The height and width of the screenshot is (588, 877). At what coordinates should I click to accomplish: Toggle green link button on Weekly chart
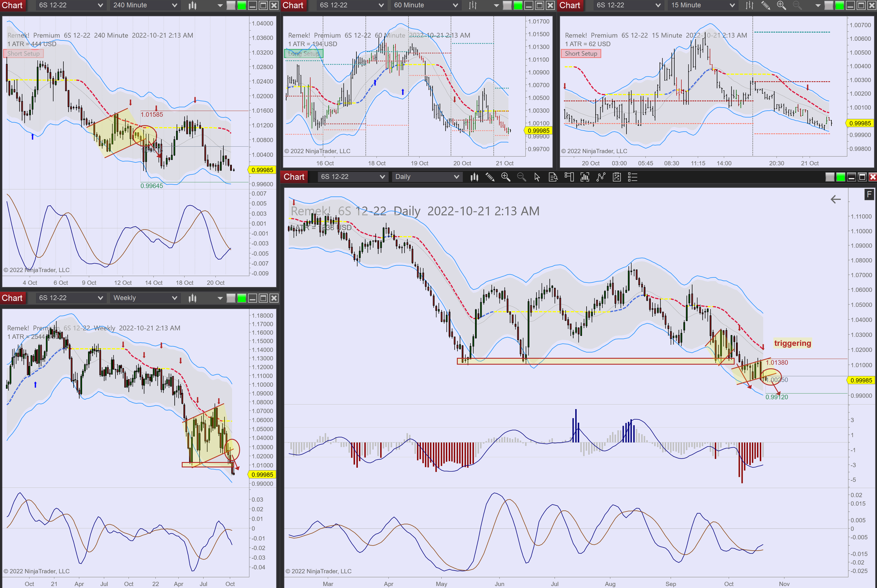point(242,298)
